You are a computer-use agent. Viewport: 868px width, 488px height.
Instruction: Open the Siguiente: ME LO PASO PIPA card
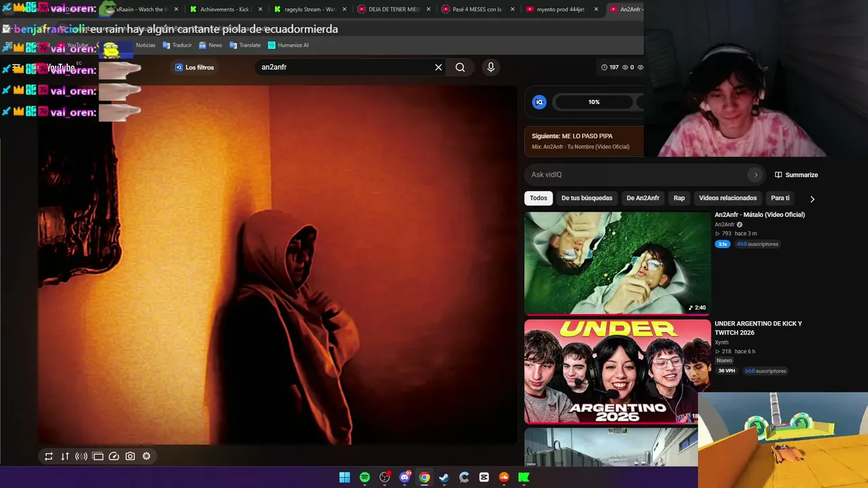[x=584, y=141]
